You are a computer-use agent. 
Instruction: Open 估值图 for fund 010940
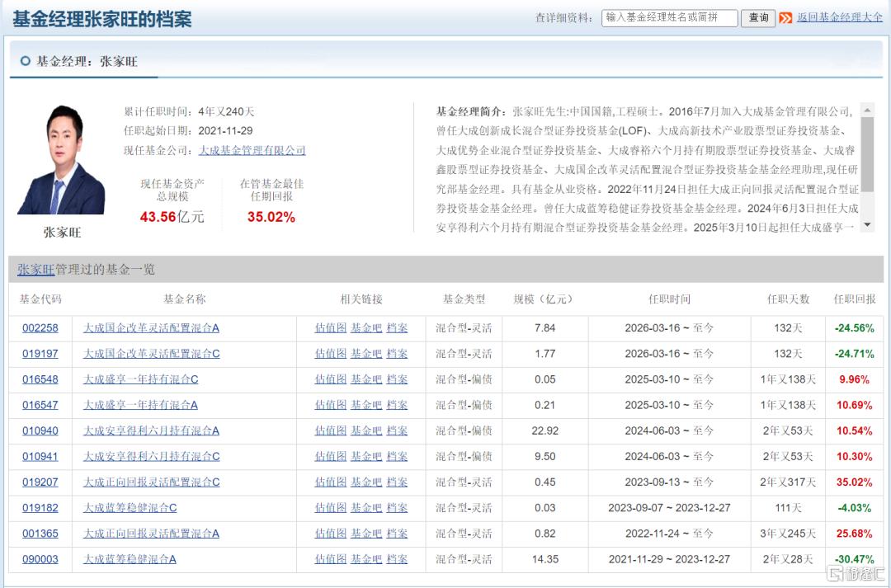[331, 431]
